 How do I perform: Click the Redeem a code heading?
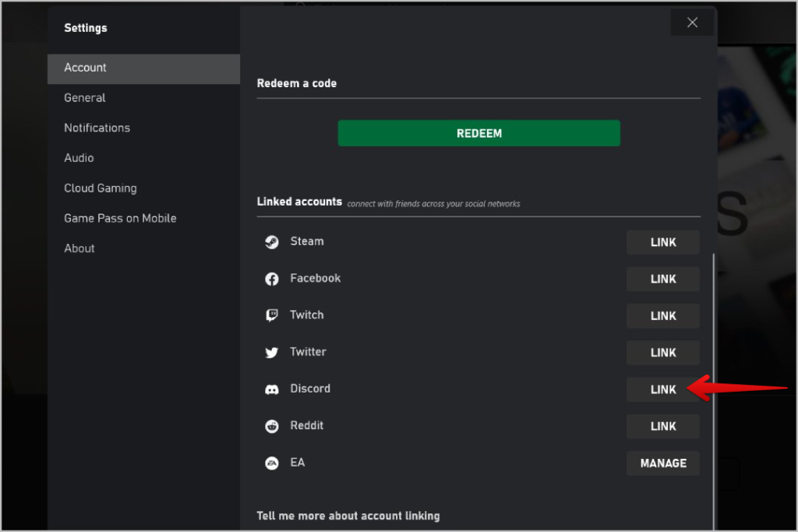297,83
